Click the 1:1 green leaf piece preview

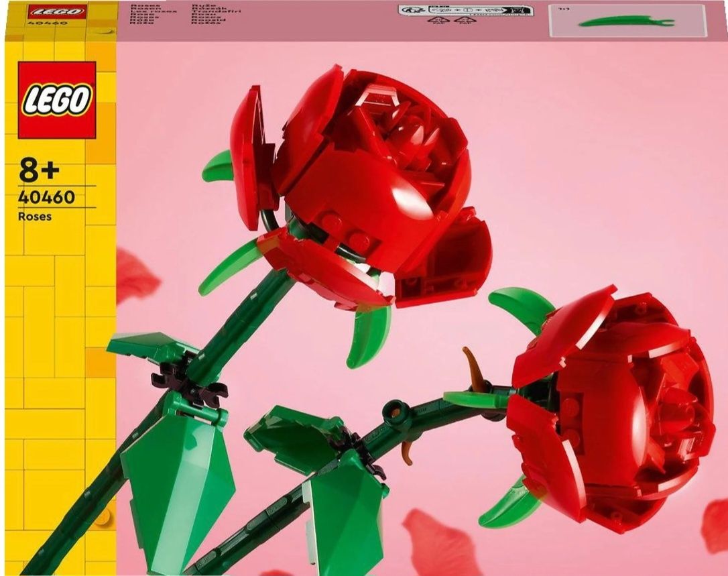pos(627,21)
